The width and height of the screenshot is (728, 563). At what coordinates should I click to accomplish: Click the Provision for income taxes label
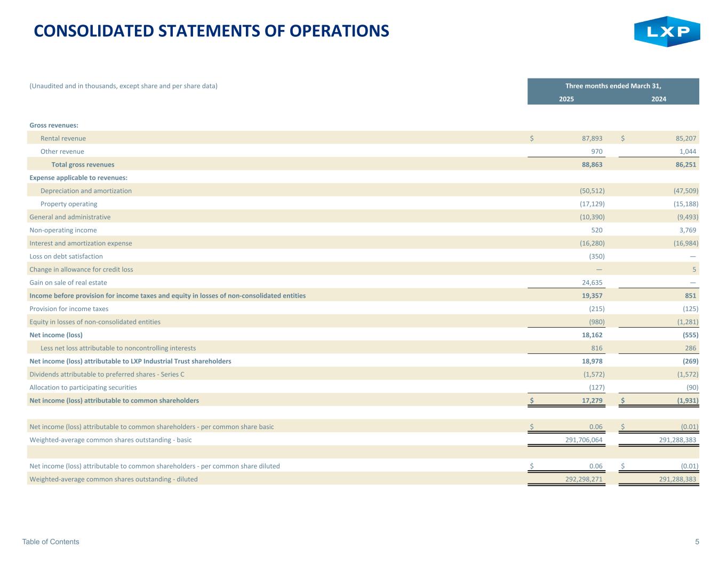(x=69, y=308)
